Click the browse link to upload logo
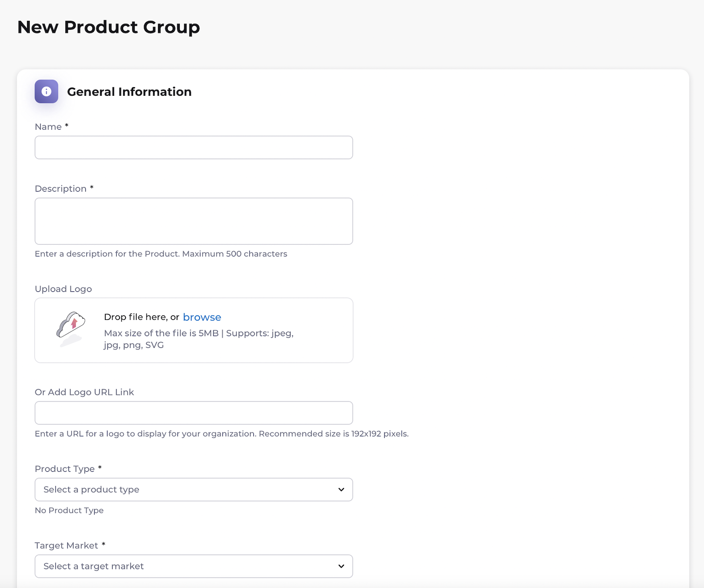Screen dimensions: 704x588 (202, 317)
